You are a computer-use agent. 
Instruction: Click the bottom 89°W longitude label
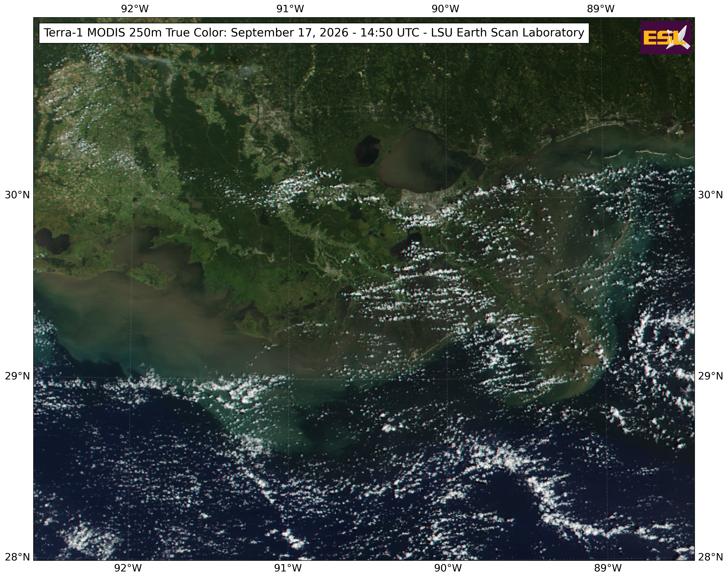607,568
